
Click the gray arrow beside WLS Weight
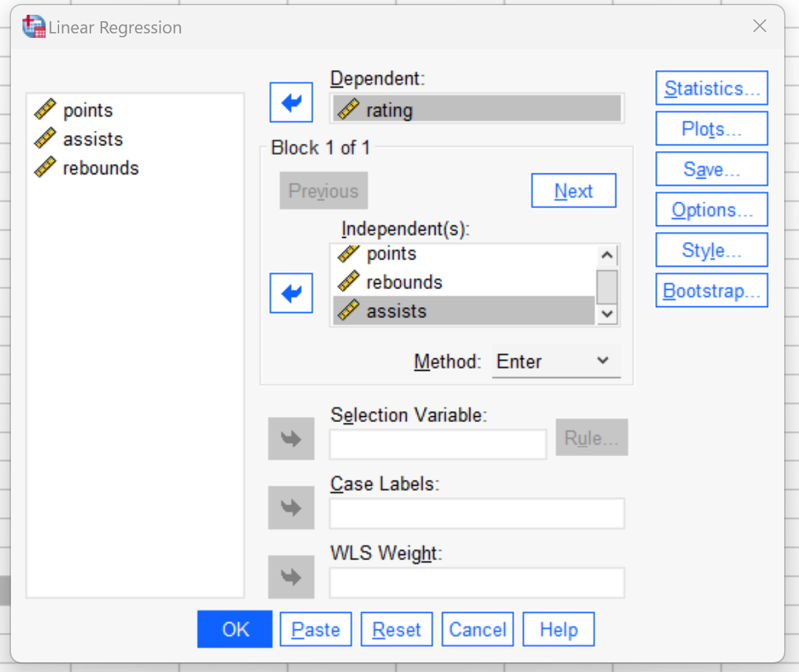click(291, 577)
